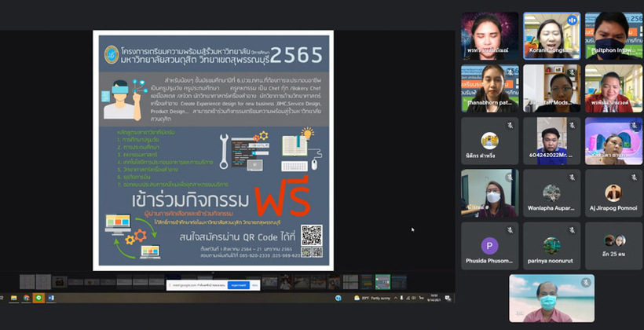Click muted mic icon on Jananfah Mods tile
Viewport: 644px width, 330px height.
click(572, 72)
